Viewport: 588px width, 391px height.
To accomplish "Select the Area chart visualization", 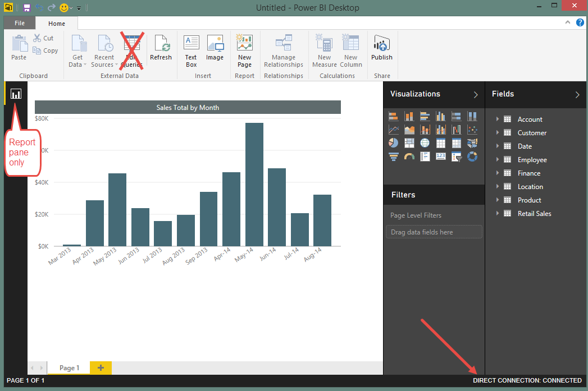I will (409, 130).
